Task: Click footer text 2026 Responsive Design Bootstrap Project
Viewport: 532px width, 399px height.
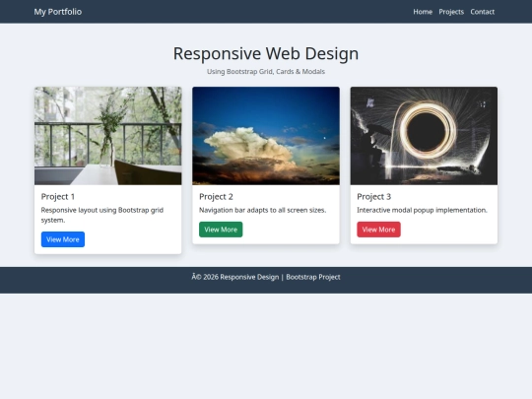Action: coord(266,277)
